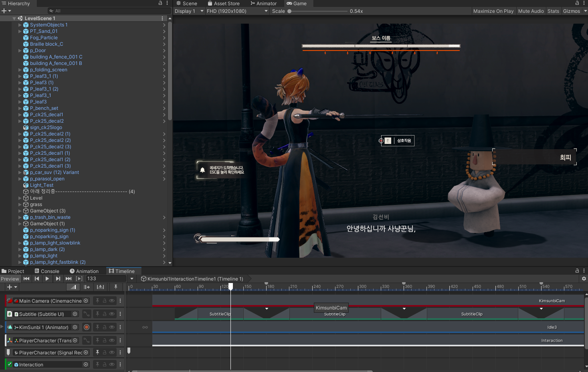Image resolution: width=588 pixels, height=372 pixels.
Task: Enable the Timeline Ripple edit mode
Action: tap(87, 287)
